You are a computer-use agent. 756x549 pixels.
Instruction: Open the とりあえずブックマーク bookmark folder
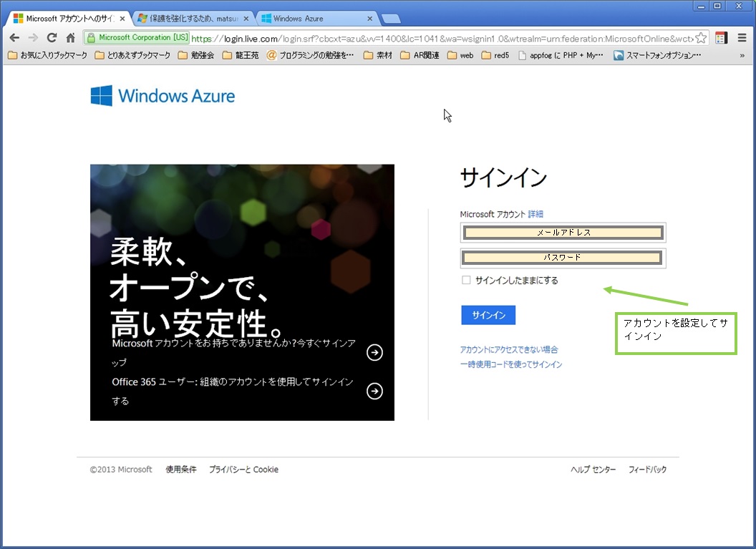(x=132, y=55)
